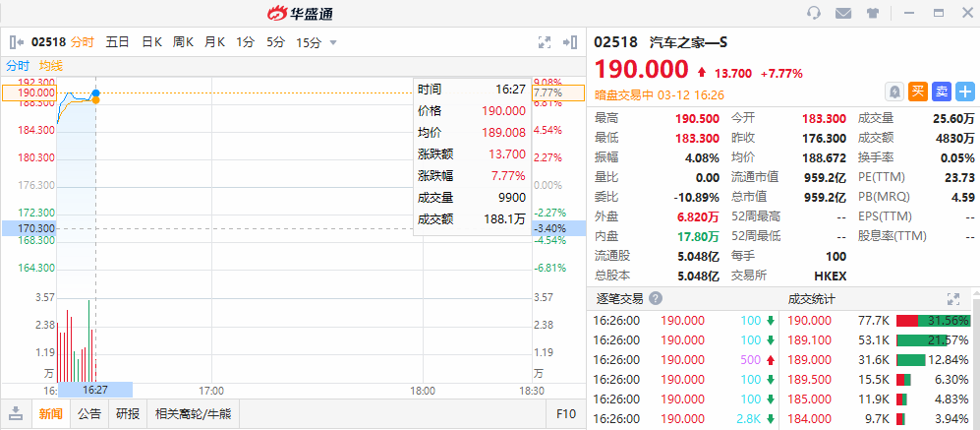980x430 pixels.
Task: Click the 16:27 time label on axis
Action: pos(95,390)
